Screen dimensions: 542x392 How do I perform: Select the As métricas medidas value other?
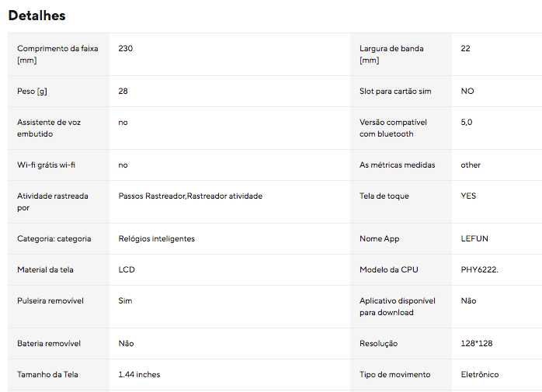tap(471, 165)
